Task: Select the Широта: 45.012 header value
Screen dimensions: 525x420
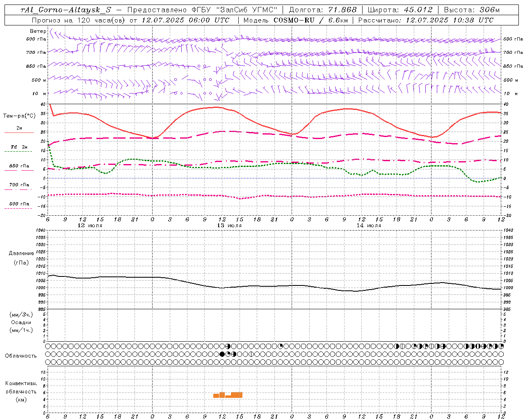Action: coord(400,10)
